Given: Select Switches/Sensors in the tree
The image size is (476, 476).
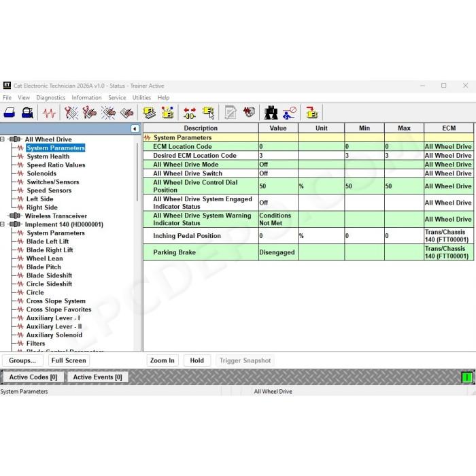Looking at the screenshot, I should [53, 182].
